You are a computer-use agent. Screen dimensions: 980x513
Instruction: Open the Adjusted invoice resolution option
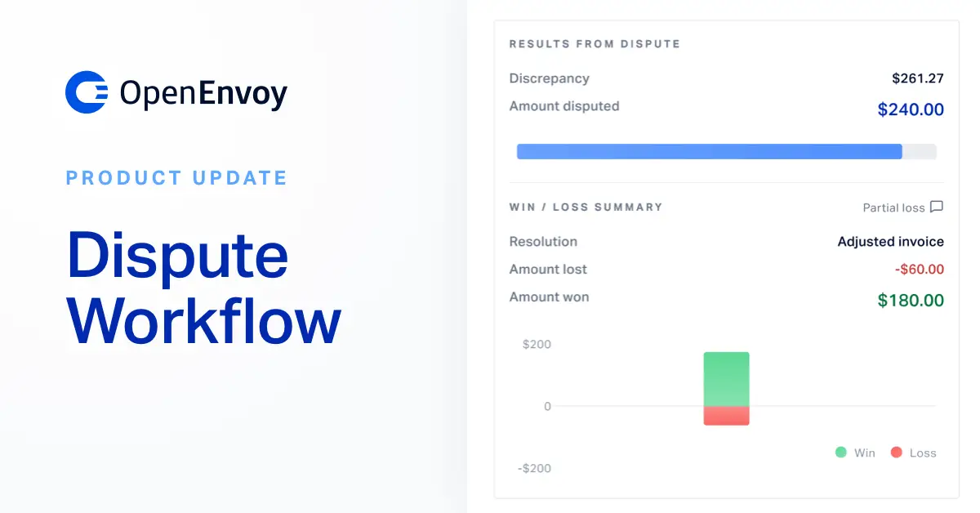tap(889, 241)
